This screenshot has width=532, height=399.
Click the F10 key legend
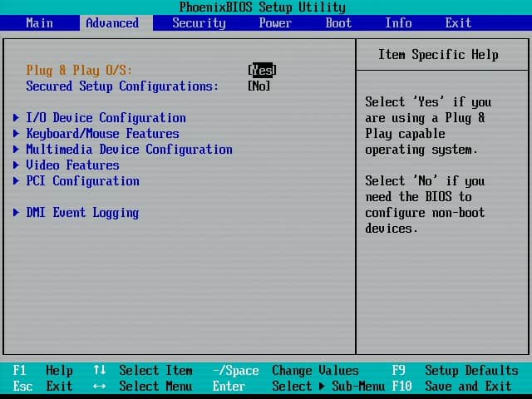[401, 386]
